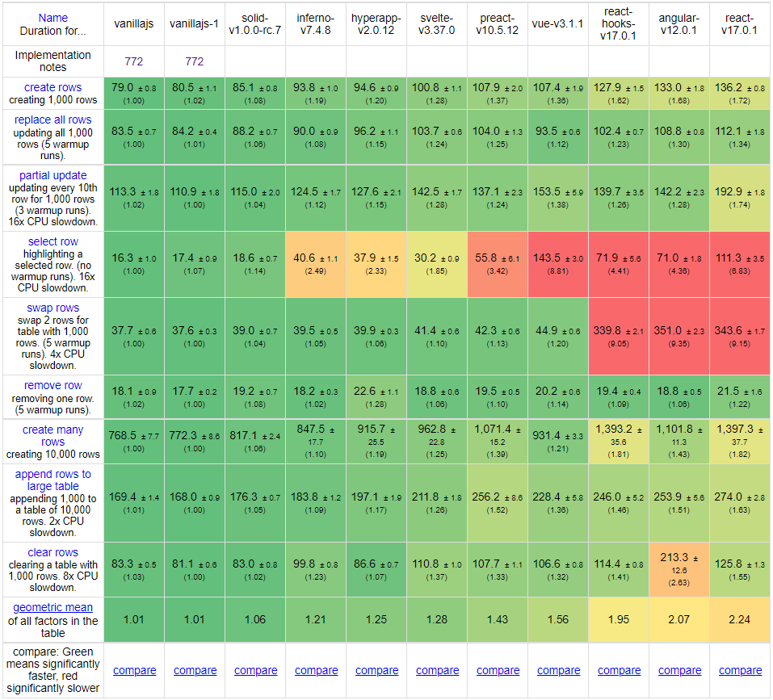Viewport: 773px width, 700px height.
Task: Click 'compare' link for solid-v1.0.0-rc.7
Action: pos(255,670)
